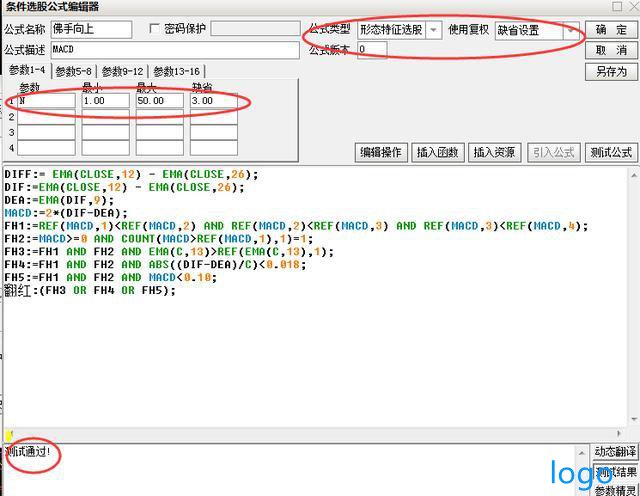Click the password input field
Screen dimensions: 640x496
click(x=256, y=29)
